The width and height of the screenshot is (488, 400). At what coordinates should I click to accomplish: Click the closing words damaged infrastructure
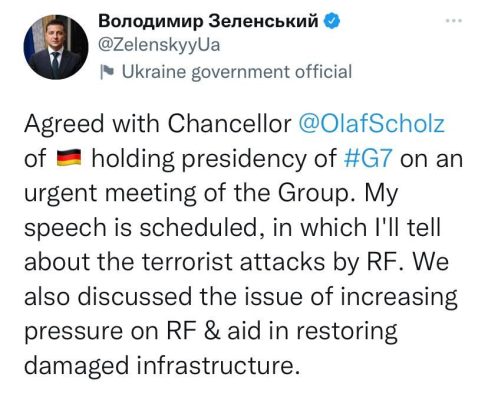tap(160, 366)
